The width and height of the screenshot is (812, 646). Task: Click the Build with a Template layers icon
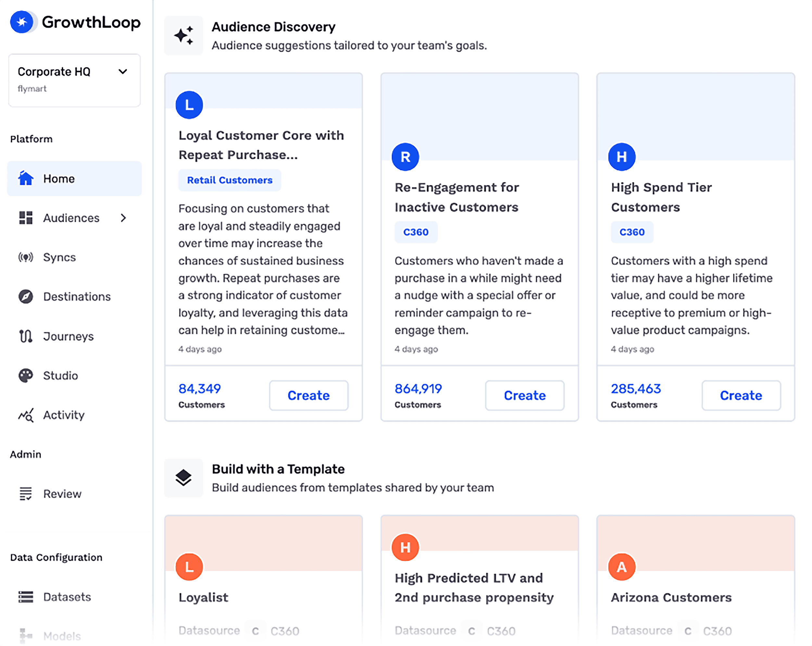[184, 477]
